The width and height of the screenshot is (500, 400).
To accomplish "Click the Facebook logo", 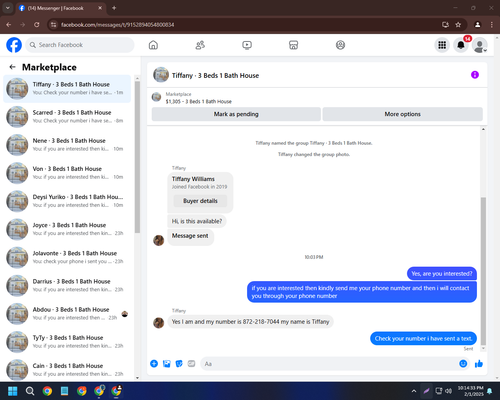I will tap(14, 45).
